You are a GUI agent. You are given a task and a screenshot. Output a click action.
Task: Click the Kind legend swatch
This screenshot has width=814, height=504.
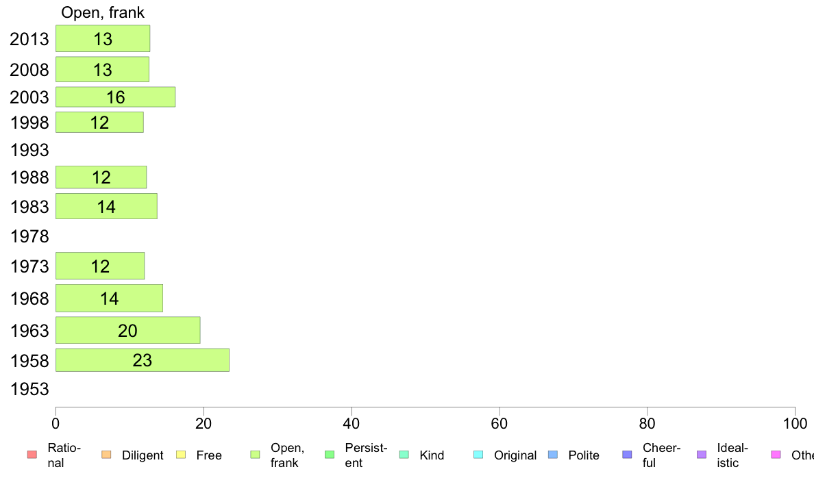pyautogui.click(x=404, y=455)
